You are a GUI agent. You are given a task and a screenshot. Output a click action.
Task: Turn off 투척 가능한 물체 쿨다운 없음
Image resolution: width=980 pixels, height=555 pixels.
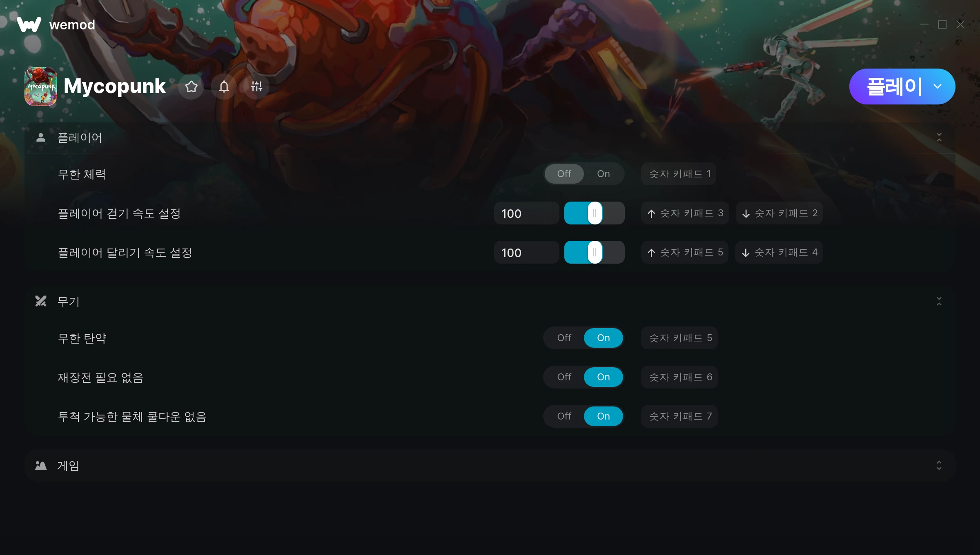point(564,416)
